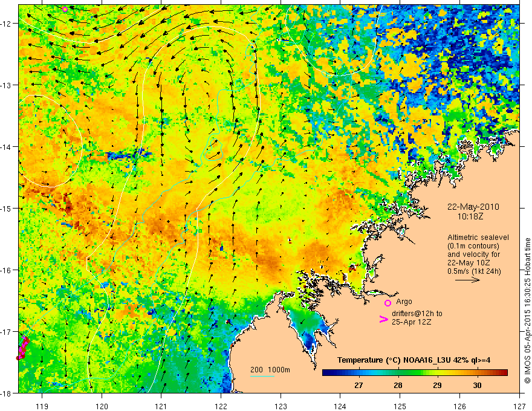Click the latitude axis label -16
Screen dimensions: 532x411
tap(7, 270)
